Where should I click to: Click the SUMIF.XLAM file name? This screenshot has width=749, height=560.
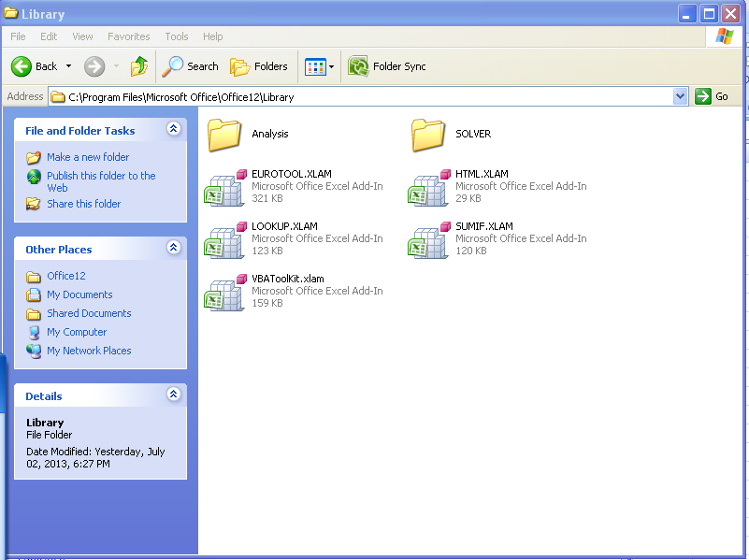point(483,226)
